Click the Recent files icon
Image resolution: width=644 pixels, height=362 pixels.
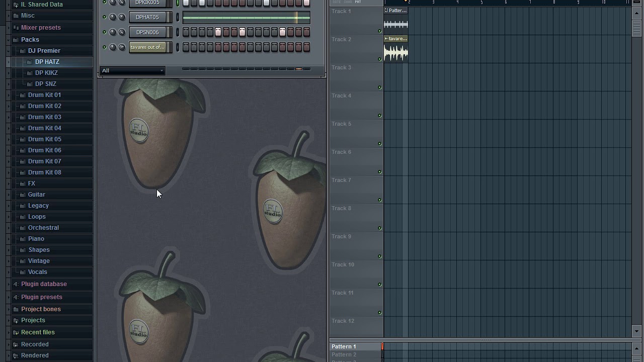pyautogui.click(x=16, y=332)
